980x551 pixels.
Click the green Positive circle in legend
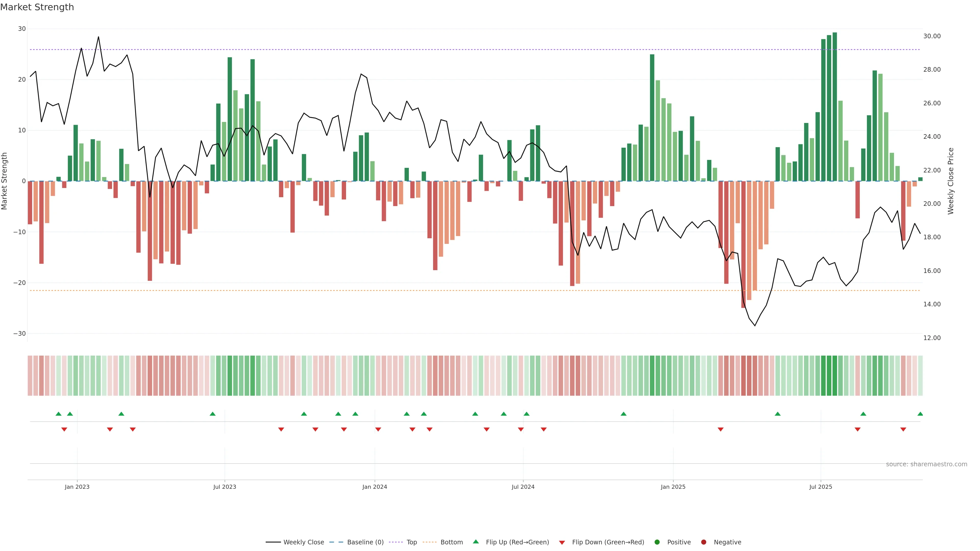point(657,542)
